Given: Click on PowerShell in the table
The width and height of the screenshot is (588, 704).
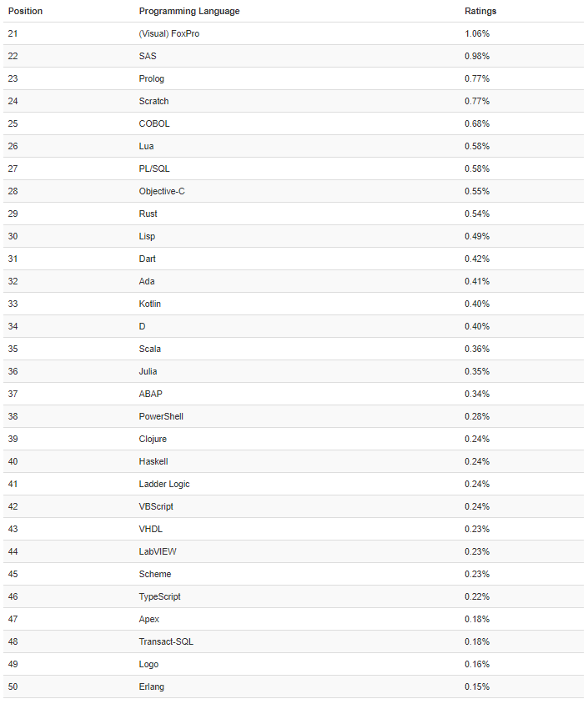Looking at the screenshot, I should [x=161, y=417].
